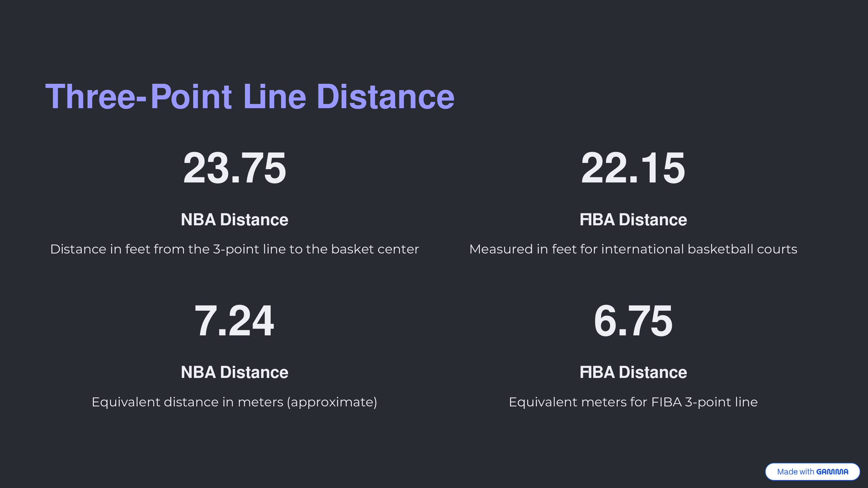The width and height of the screenshot is (868, 488).
Task: Click the 22.15 statistic number
Action: tap(633, 168)
